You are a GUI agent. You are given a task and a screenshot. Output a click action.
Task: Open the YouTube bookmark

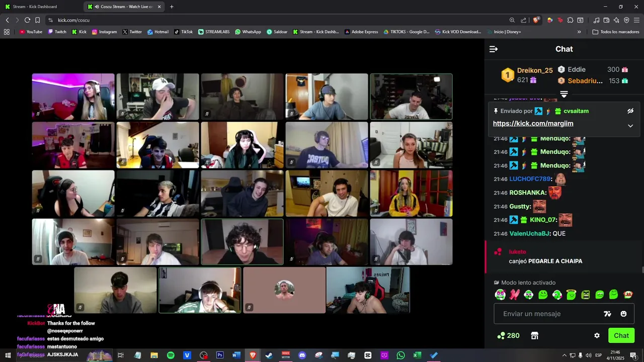(31, 32)
